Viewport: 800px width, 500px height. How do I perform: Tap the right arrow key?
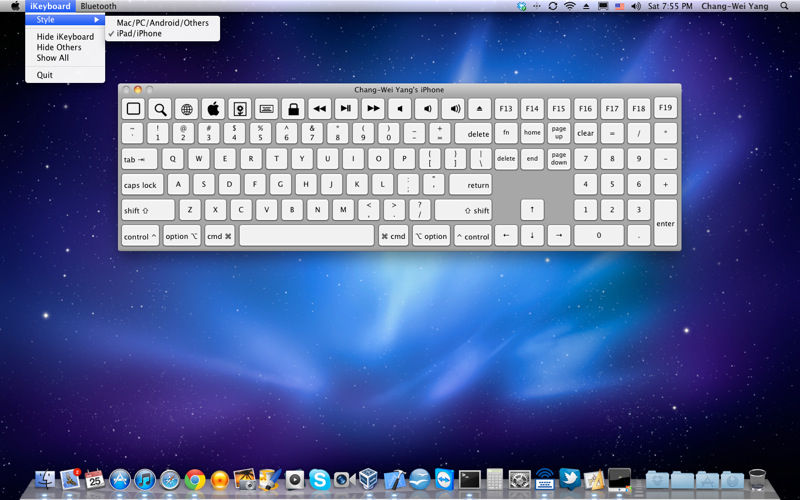pos(559,236)
